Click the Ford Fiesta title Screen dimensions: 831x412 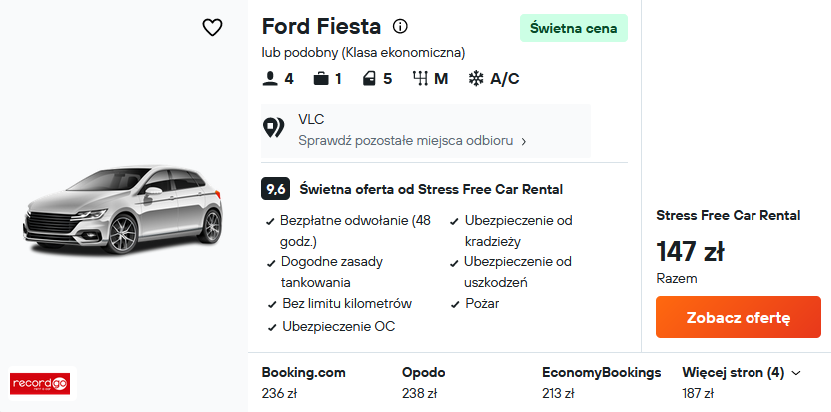click(x=321, y=27)
